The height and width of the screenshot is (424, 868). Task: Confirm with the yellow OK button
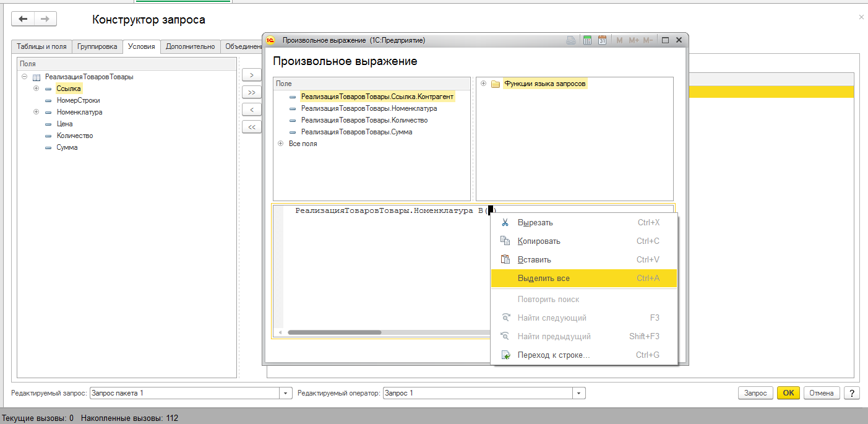(x=788, y=393)
